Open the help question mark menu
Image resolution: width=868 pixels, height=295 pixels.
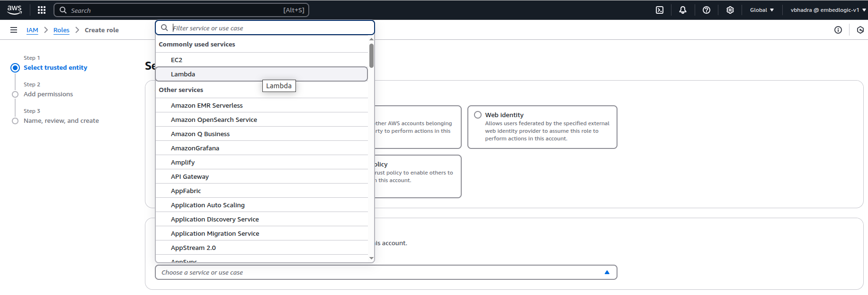[706, 10]
